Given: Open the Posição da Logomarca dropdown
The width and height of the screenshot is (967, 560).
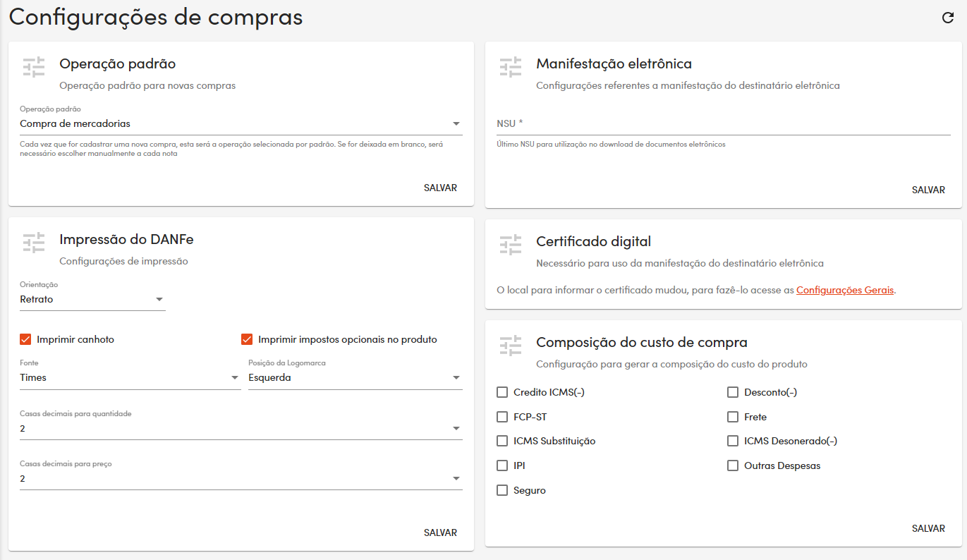Looking at the screenshot, I should [x=355, y=378].
